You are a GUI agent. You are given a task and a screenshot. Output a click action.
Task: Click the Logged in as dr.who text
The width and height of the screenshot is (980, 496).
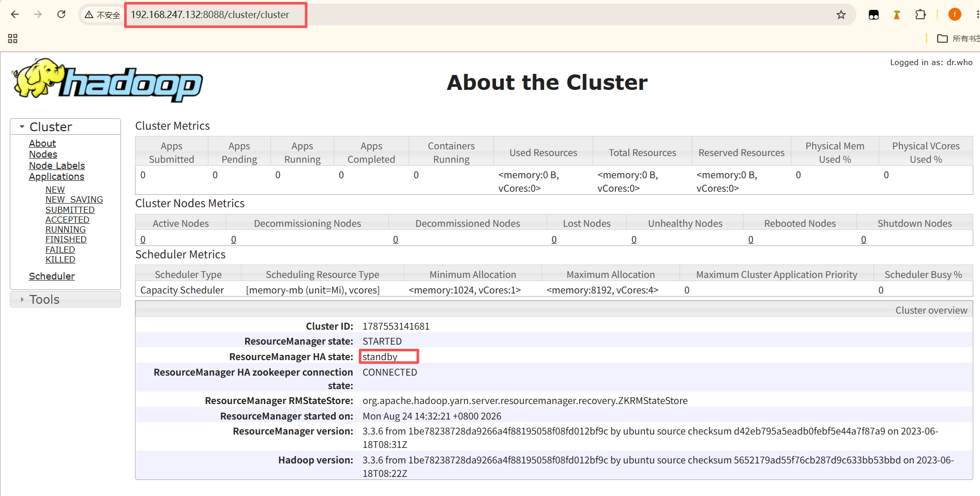click(931, 62)
